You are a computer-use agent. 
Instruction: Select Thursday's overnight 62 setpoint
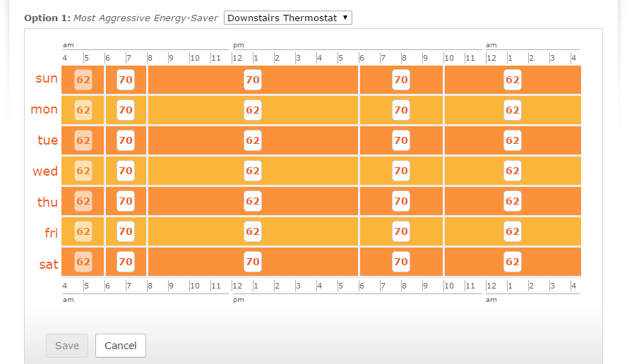point(513,201)
